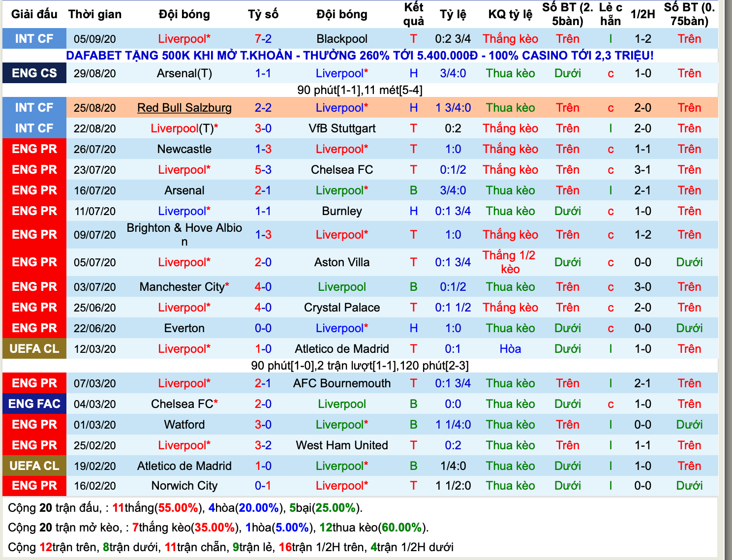Click the 0:1 odds in Atletico 12/03/20 row
Screen dimensions: 732x560
tap(453, 349)
